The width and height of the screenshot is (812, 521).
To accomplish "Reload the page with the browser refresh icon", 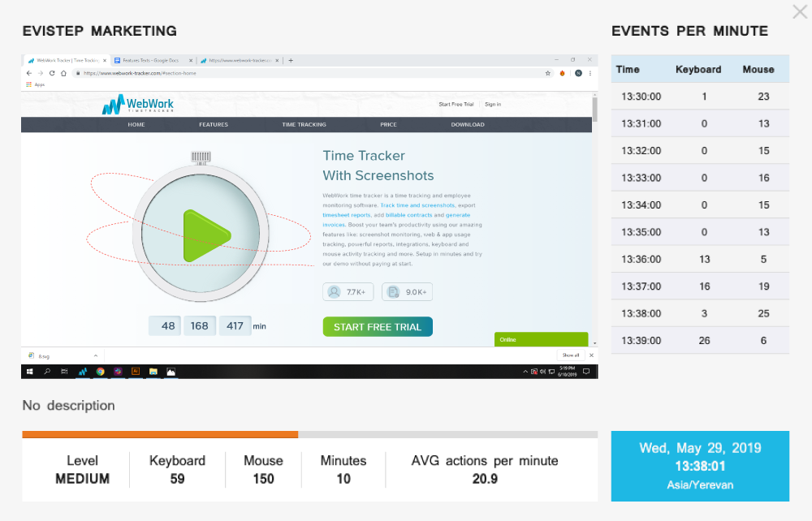I will [52, 74].
